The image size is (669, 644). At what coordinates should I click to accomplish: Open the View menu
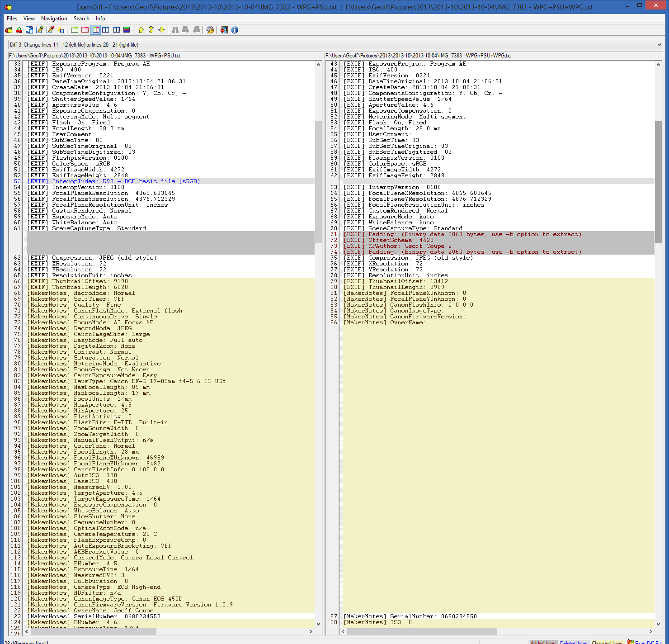tap(29, 19)
